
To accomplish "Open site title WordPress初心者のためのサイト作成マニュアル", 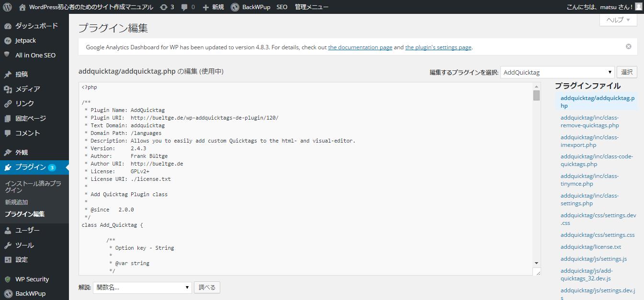I will pyautogui.click(x=91, y=7).
